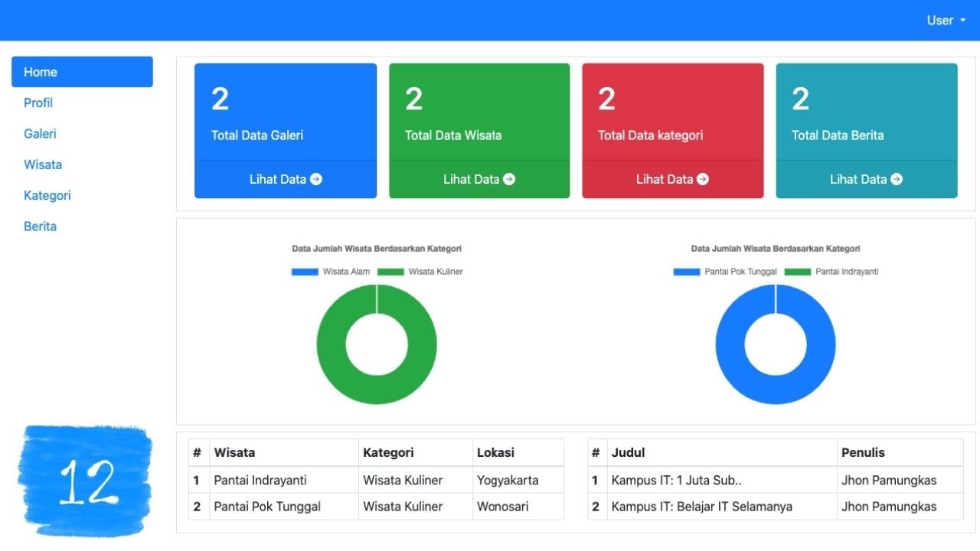
Task: Select the Pantai Pok Tunggal table cell
Action: coord(284,507)
